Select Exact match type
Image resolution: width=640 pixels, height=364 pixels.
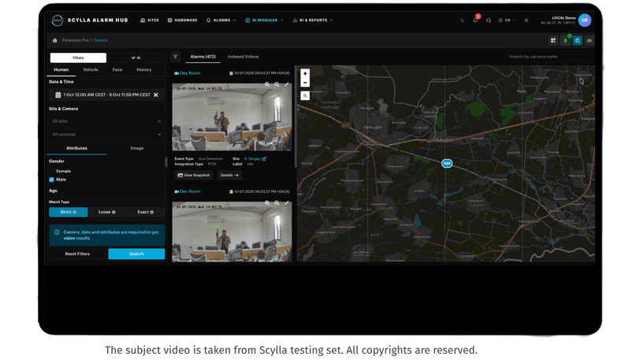(145, 212)
